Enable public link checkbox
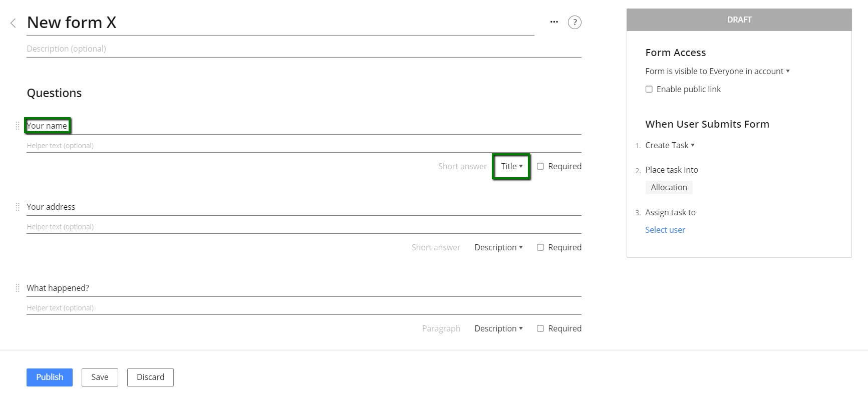The image size is (868, 399). point(649,89)
